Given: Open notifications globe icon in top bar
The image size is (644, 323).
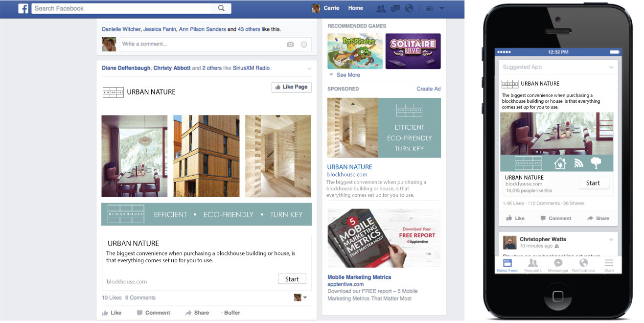Looking at the screenshot, I should click(410, 8).
